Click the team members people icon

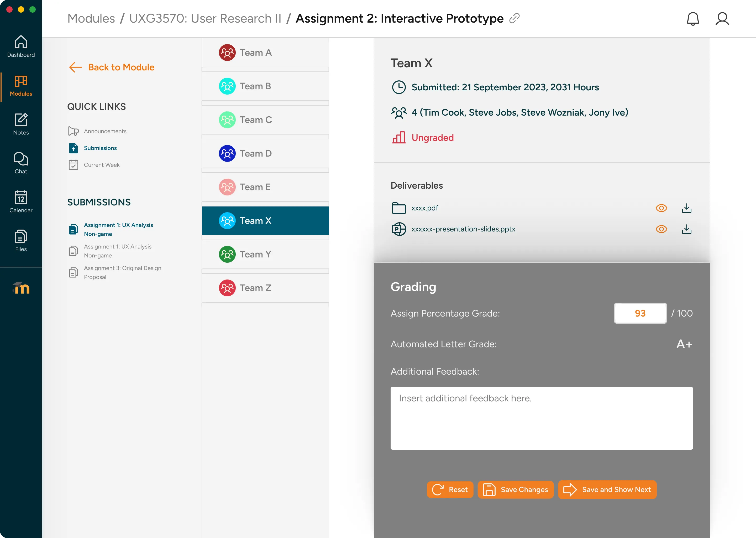[399, 113]
